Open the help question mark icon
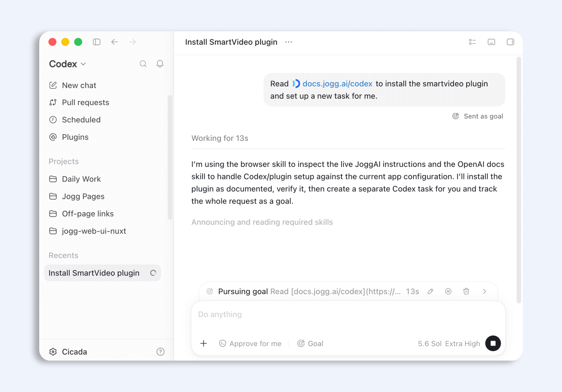This screenshot has width=562, height=392. [160, 352]
